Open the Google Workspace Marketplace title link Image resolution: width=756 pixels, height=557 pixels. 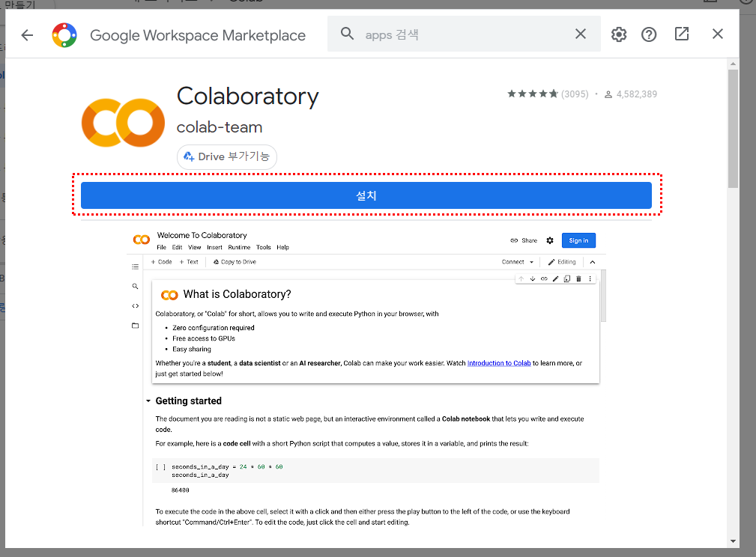(x=198, y=35)
